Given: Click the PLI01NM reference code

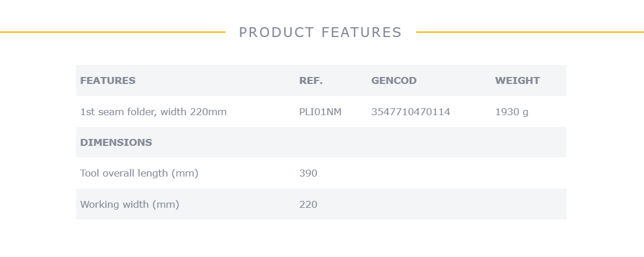Looking at the screenshot, I should 321,112.
